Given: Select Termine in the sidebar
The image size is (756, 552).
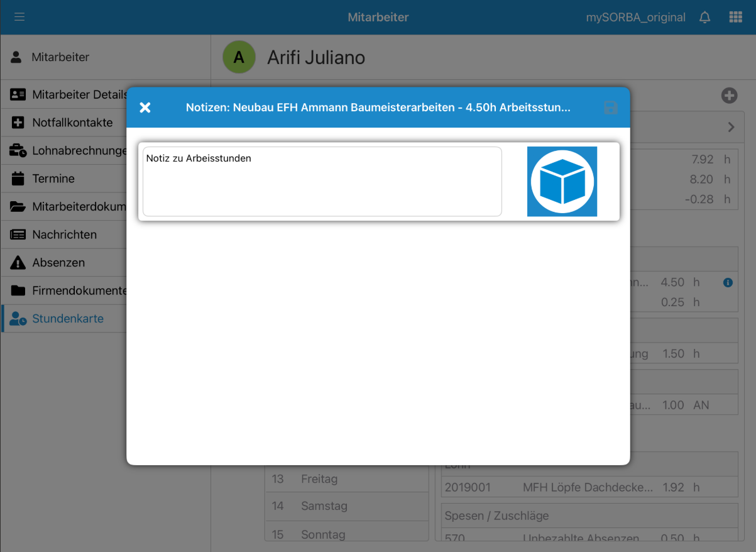Looking at the screenshot, I should (53, 179).
